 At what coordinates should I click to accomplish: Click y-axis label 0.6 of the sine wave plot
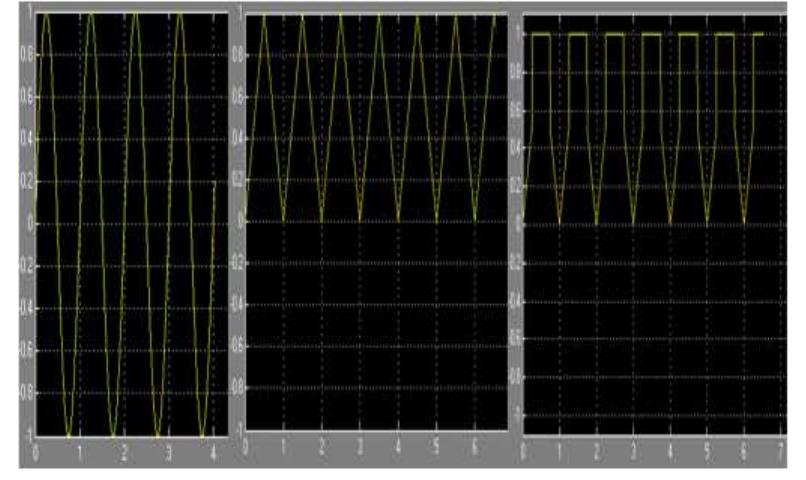point(27,97)
